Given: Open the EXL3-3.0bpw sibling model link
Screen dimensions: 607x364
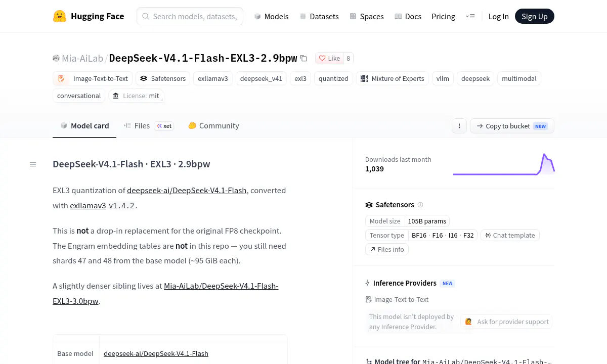Looking at the screenshot, I should [x=165, y=293].
